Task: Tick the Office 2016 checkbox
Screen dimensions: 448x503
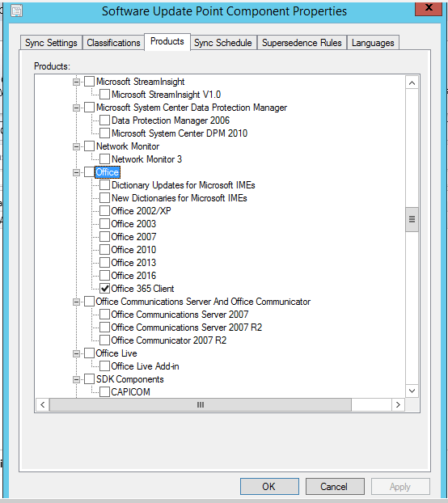Action: (x=104, y=276)
